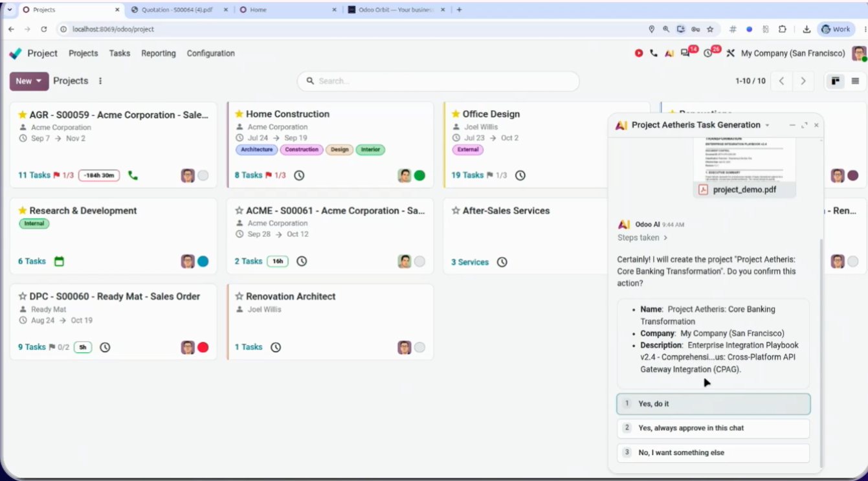Viewport: 868px width, 481px height.
Task: Click the -184h 30m badge on the AGR card
Action: pyautogui.click(x=99, y=175)
